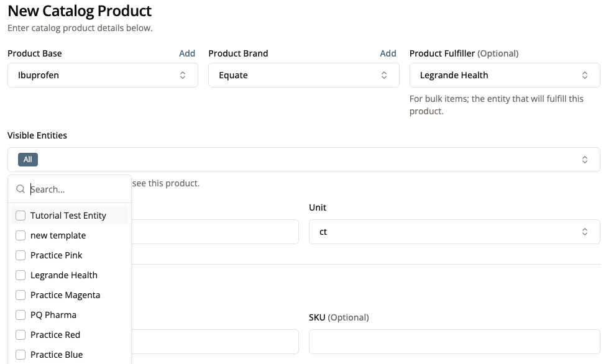Check the Tutorial Test Entity checkbox
This screenshot has height=364, width=606.
(x=21, y=216)
